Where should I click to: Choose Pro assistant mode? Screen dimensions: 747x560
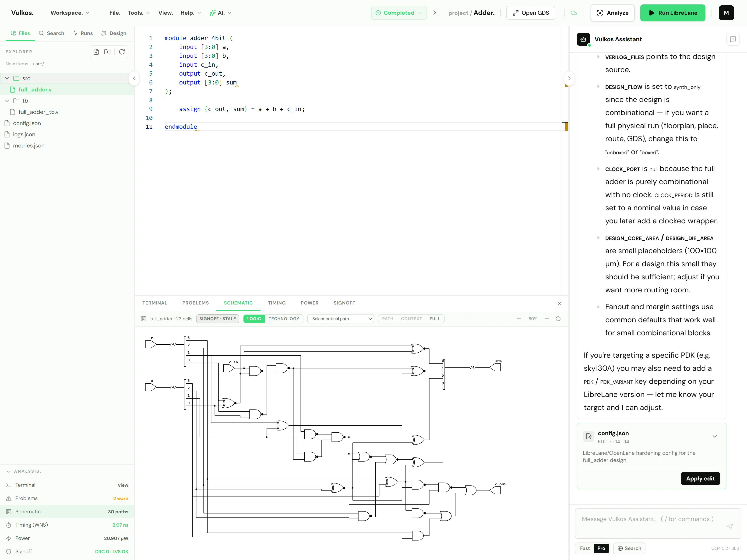pyautogui.click(x=601, y=549)
